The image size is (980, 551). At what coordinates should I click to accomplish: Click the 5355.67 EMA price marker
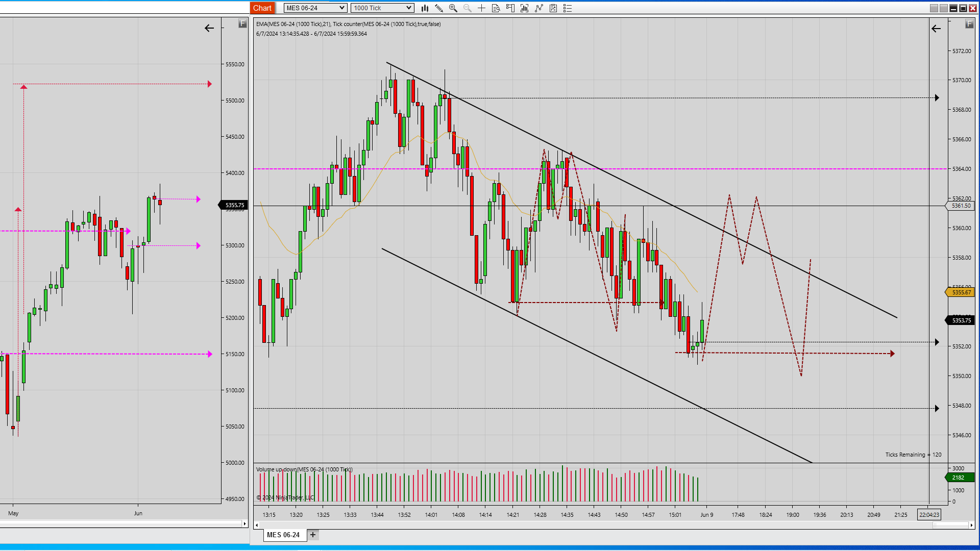(x=961, y=292)
